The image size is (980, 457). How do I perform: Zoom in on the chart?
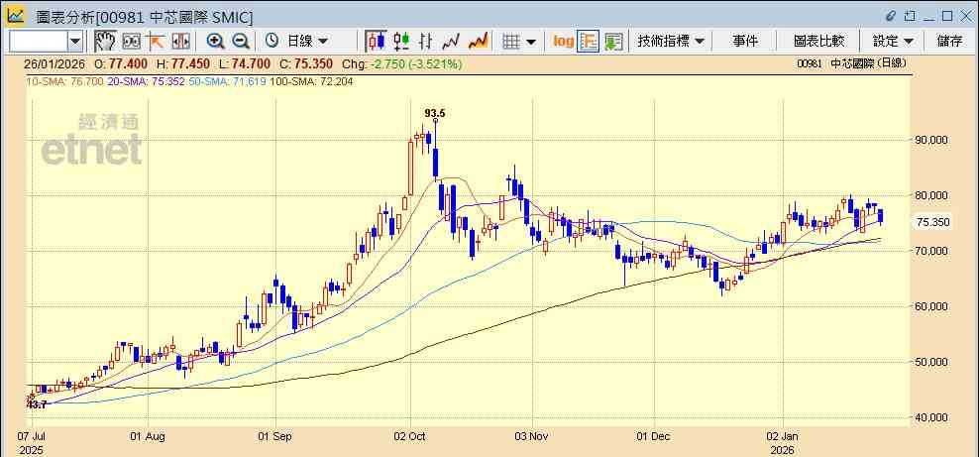point(215,42)
